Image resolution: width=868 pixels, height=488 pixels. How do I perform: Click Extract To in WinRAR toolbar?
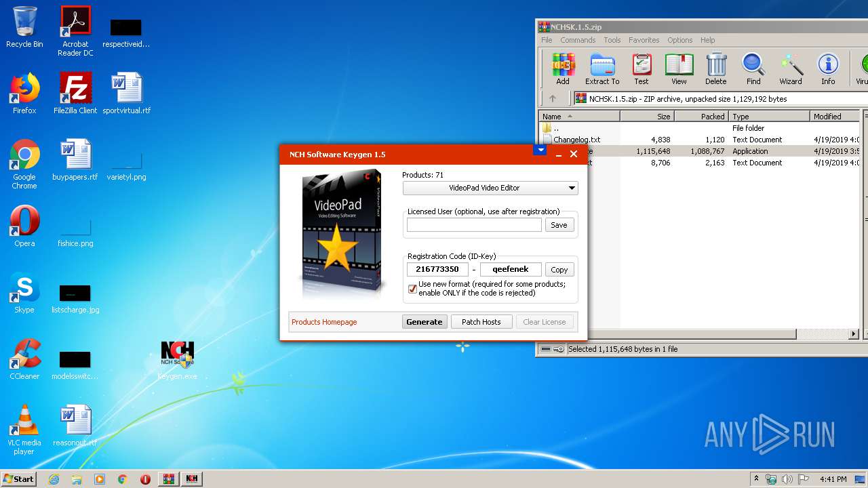[602, 70]
